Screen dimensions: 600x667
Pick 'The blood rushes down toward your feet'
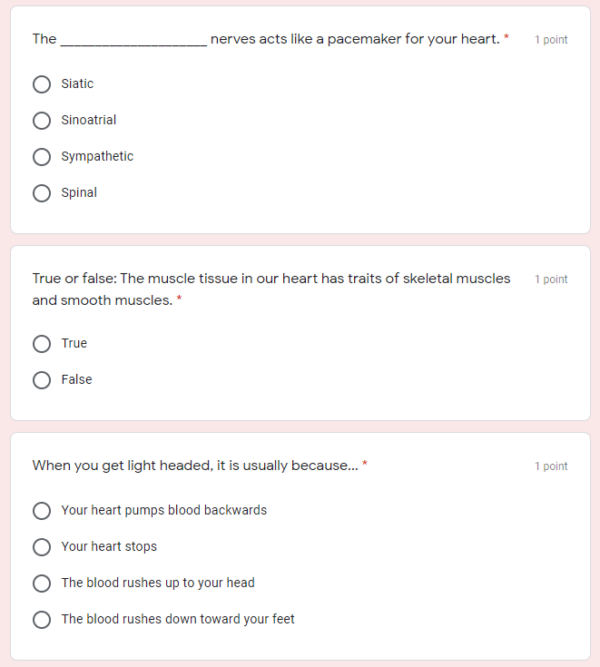42,620
